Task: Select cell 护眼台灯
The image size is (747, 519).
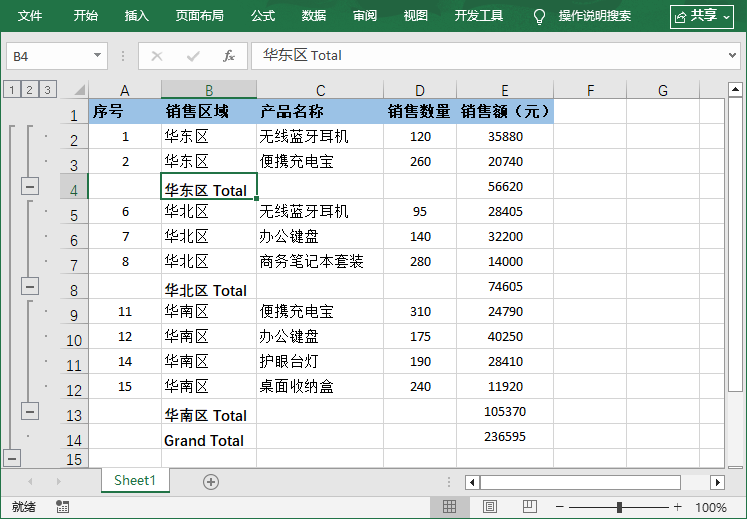Action: [x=320, y=361]
